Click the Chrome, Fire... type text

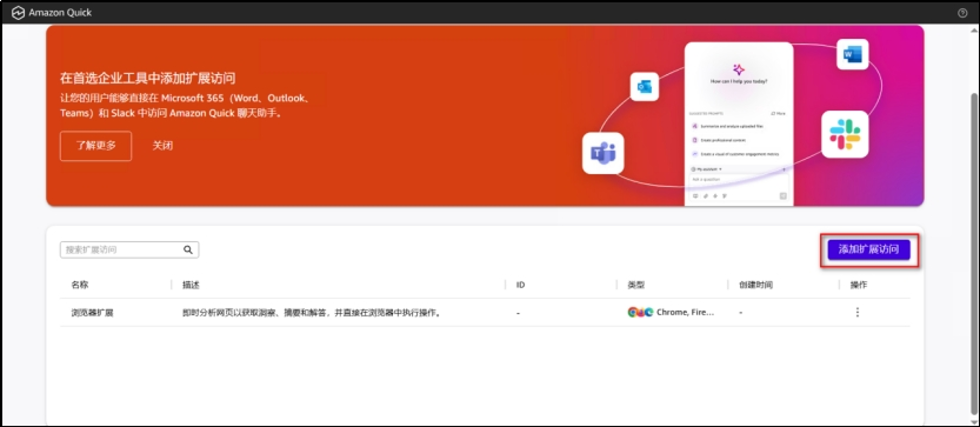(685, 312)
